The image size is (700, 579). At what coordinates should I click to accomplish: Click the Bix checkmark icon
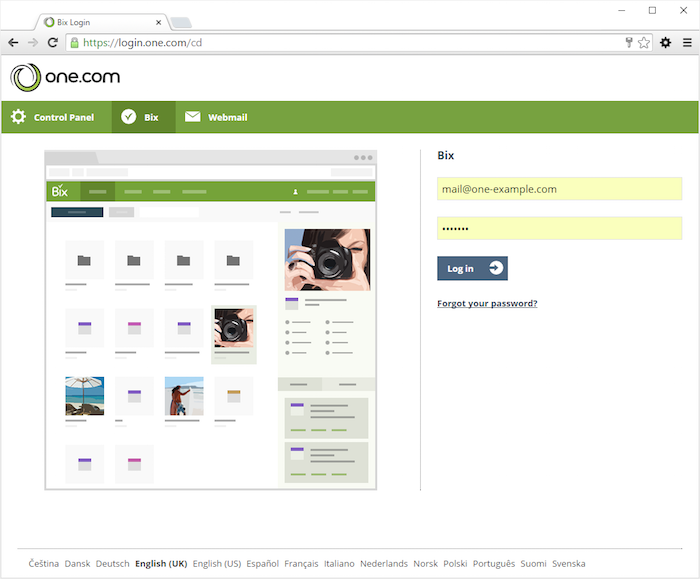[129, 117]
